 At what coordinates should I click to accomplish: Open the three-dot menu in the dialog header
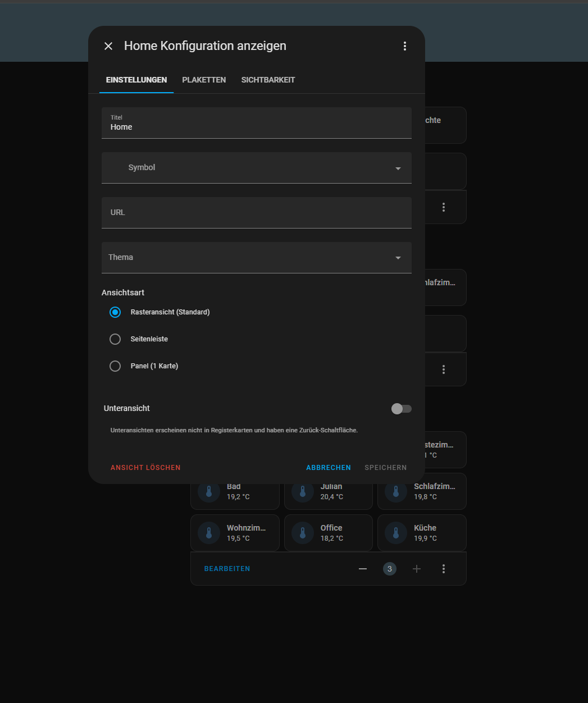[404, 46]
